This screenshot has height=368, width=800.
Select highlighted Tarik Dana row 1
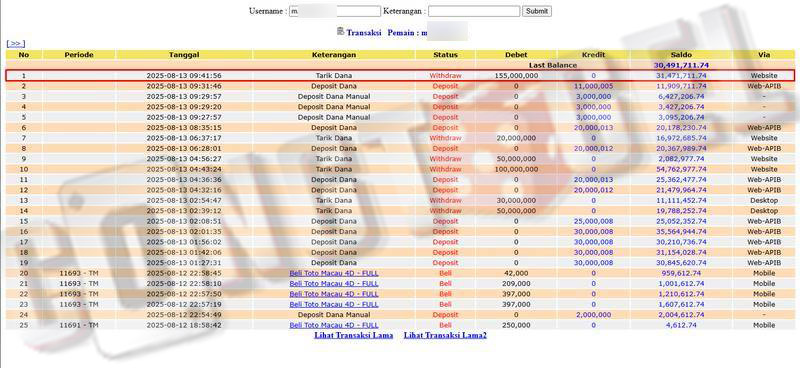[400, 76]
